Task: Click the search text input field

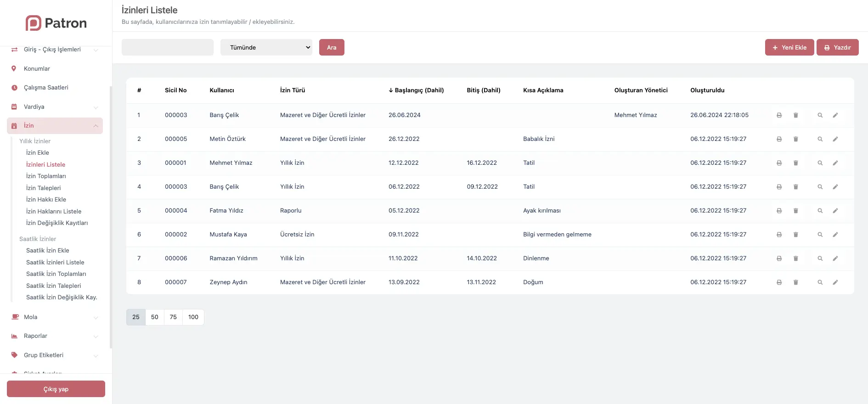Action: (x=167, y=47)
